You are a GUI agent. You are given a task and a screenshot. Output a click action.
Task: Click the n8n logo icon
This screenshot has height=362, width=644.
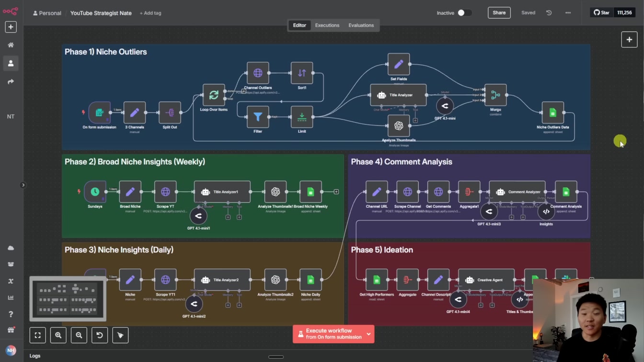[x=10, y=11]
